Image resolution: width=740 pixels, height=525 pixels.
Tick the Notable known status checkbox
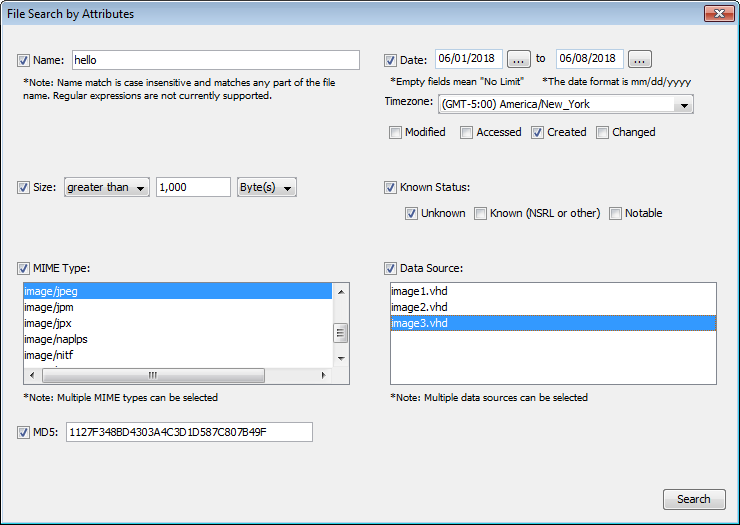(616, 213)
